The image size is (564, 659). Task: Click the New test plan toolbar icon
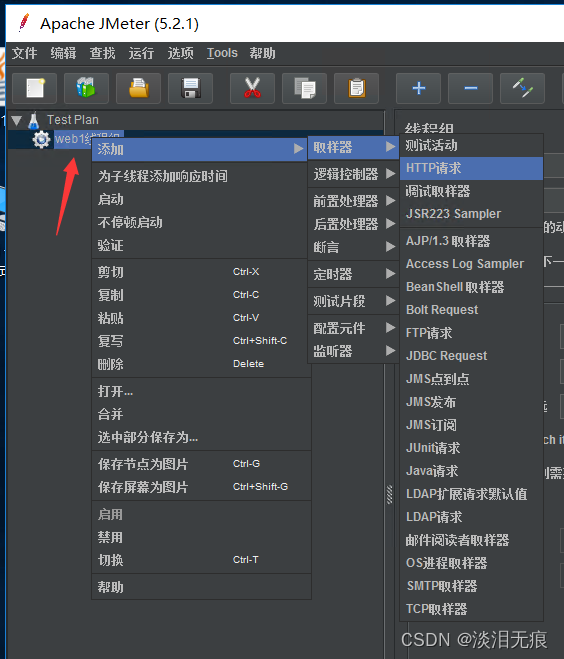click(x=34, y=88)
